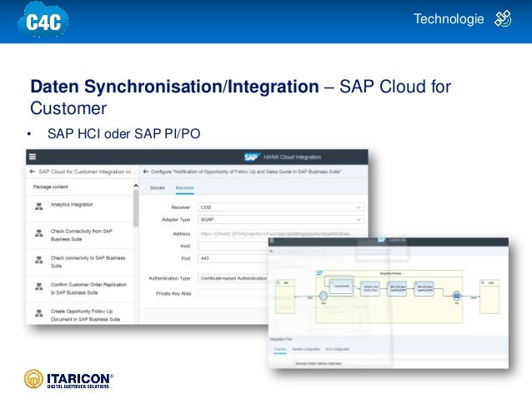Click the ITARICON logo

[x=68, y=379]
